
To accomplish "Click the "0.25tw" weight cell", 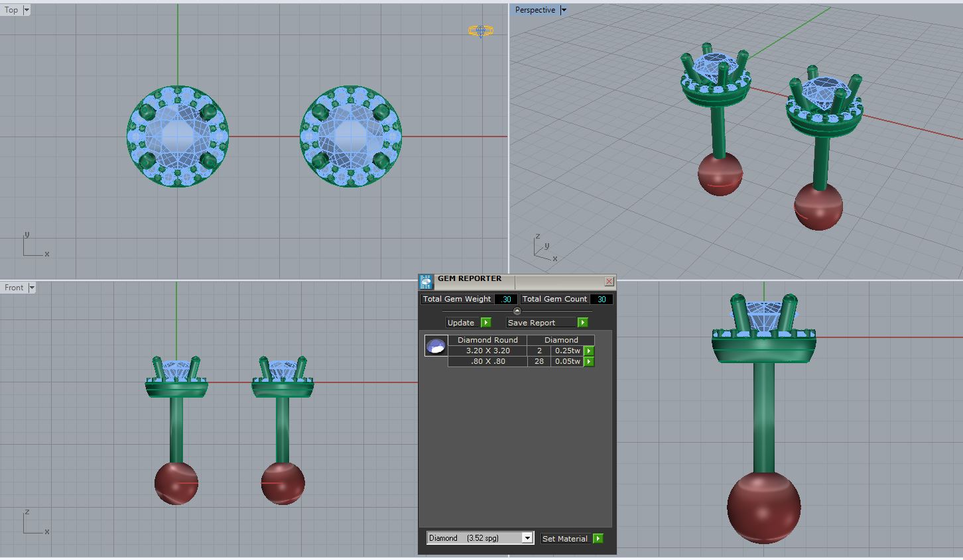I will click(x=568, y=351).
